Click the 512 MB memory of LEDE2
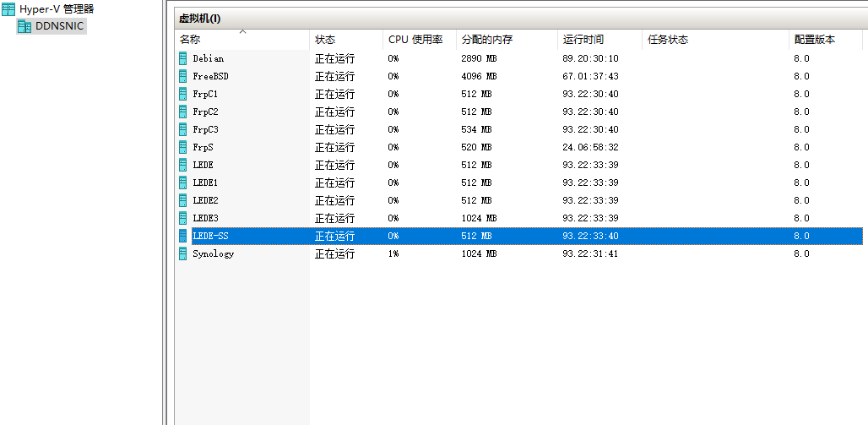This screenshot has height=425, width=868. pos(476,200)
